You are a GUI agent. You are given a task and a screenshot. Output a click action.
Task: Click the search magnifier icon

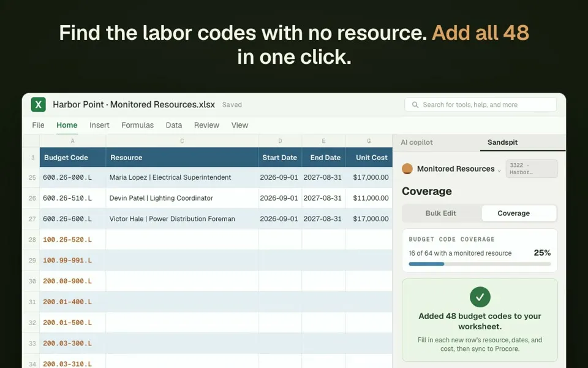coord(415,105)
